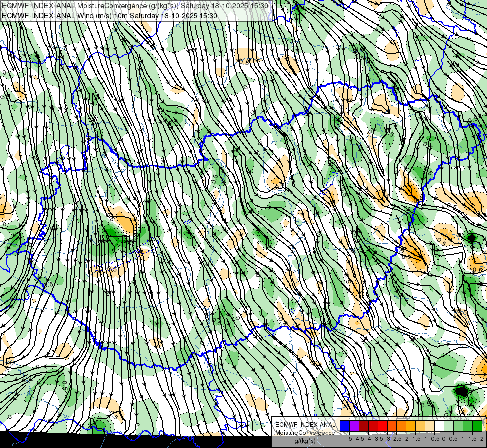Viewport: 487px width, 448px height.
Task: Click the -0.5 tick label on the color scale
Action: click(x=434, y=439)
